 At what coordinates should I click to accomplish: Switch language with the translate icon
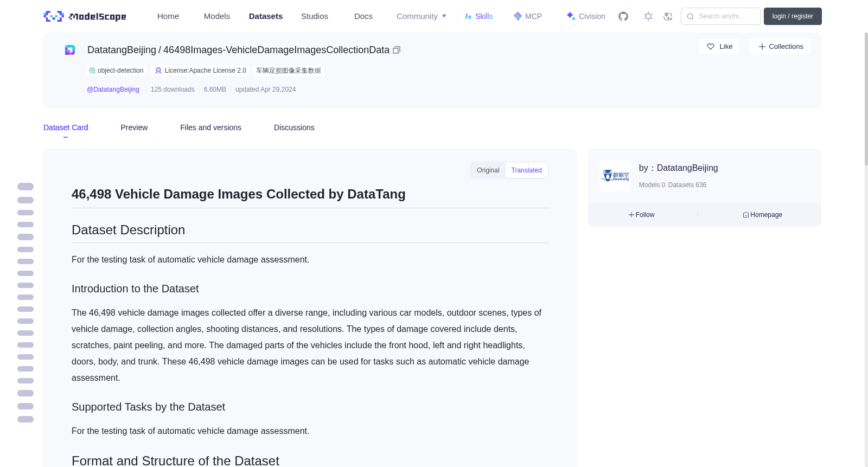click(x=668, y=16)
